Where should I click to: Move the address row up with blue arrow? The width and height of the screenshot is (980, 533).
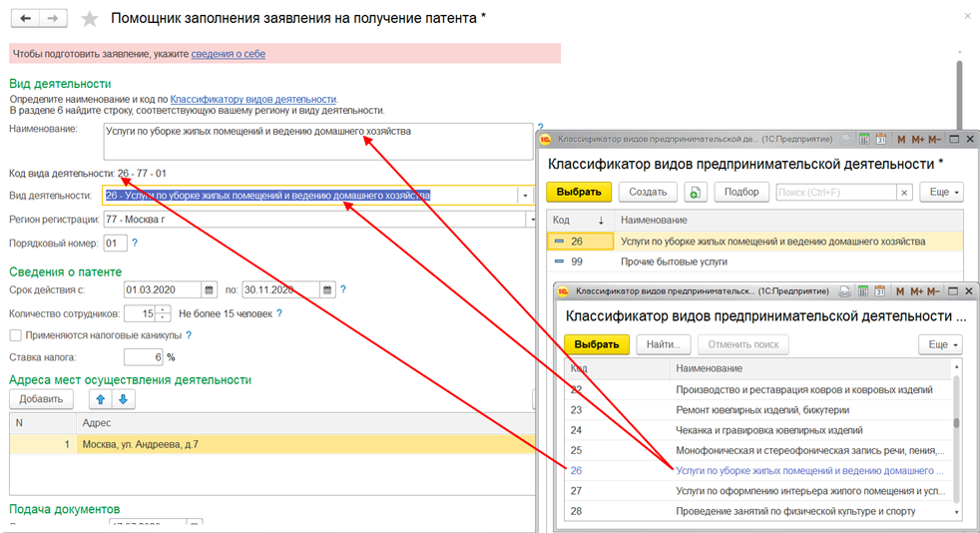tap(100, 399)
